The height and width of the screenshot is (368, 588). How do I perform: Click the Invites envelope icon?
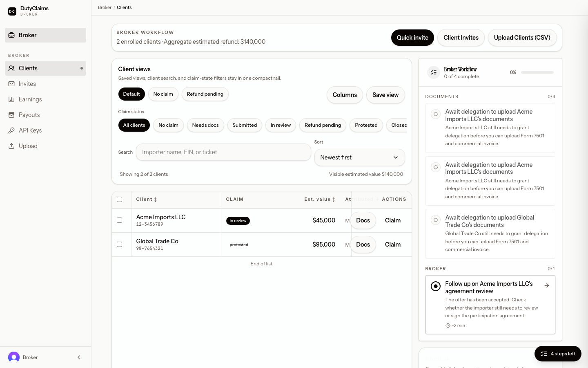(11, 84)
